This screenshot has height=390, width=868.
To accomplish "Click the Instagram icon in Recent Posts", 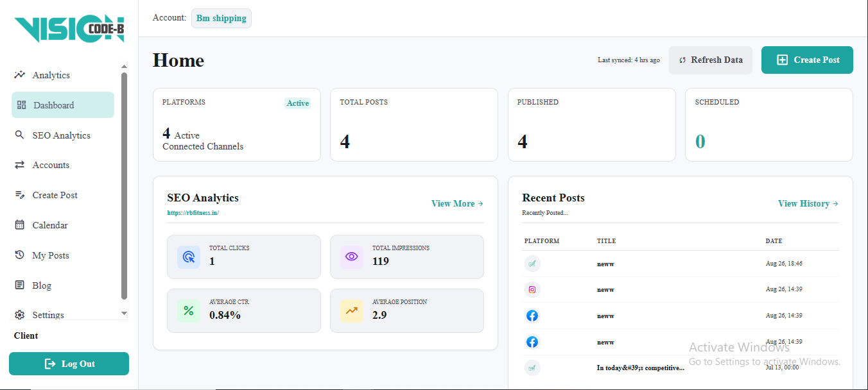I will (532, 289).
